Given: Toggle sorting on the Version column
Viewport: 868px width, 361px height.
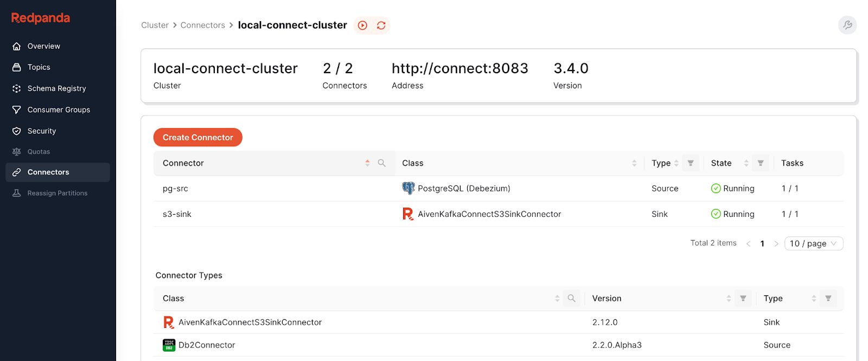Looking at the screenshot, I should click(729, 299).
